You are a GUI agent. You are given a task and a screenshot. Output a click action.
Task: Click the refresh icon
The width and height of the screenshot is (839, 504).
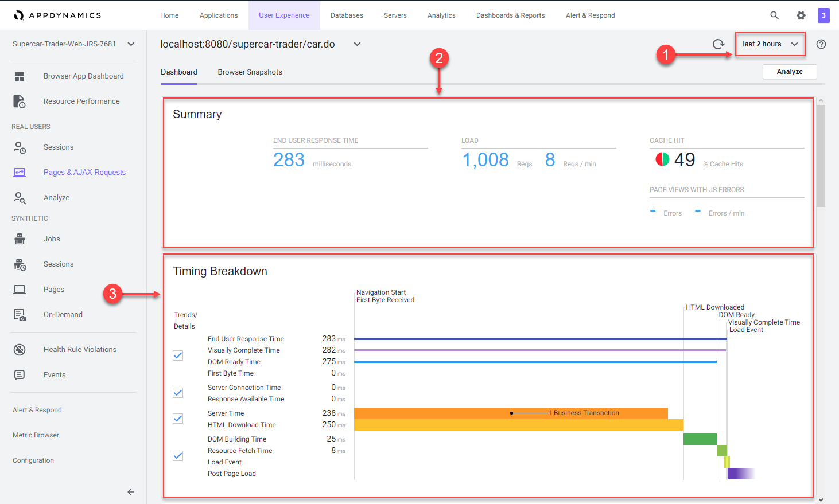tap(718, 44)
